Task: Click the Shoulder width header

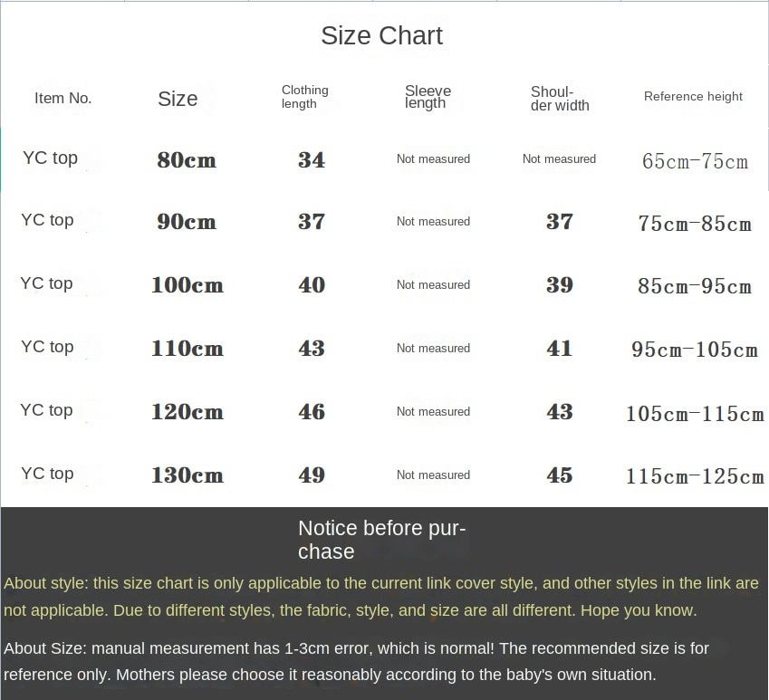Action: [560, 98]
